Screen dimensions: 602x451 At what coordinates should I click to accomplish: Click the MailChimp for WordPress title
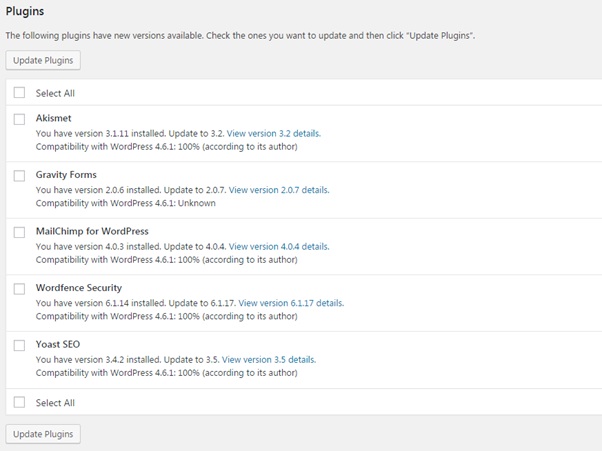pos(92,231)
